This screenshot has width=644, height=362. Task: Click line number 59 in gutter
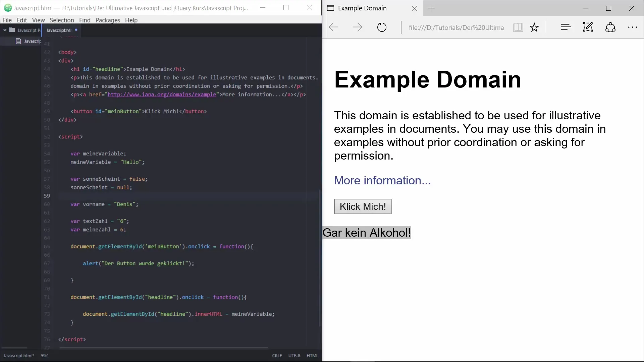point(47,196)
